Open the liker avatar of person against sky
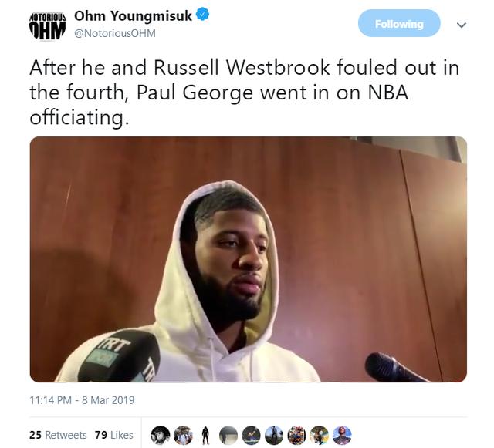 point(274,435)
